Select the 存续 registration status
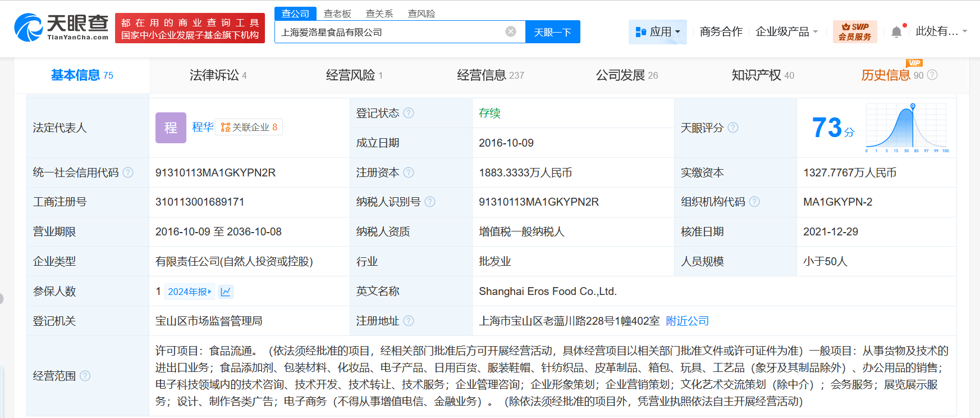 click(x=489, y=113)
